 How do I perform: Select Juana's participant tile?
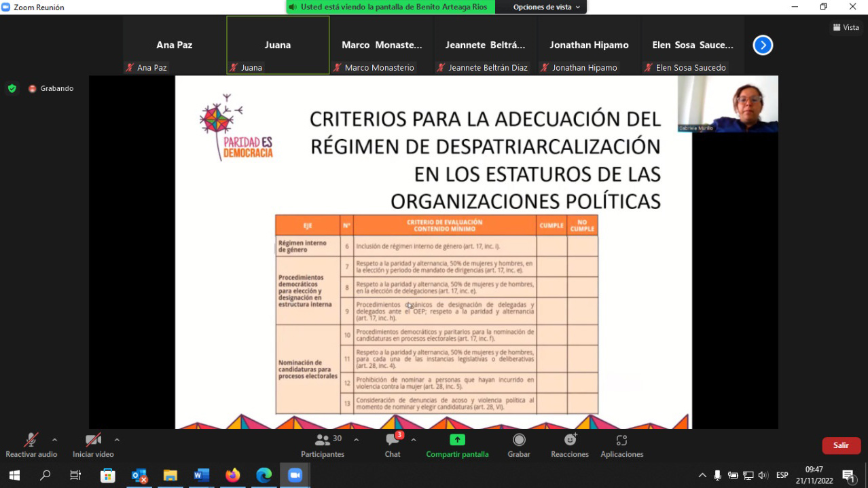click(278, 45)
